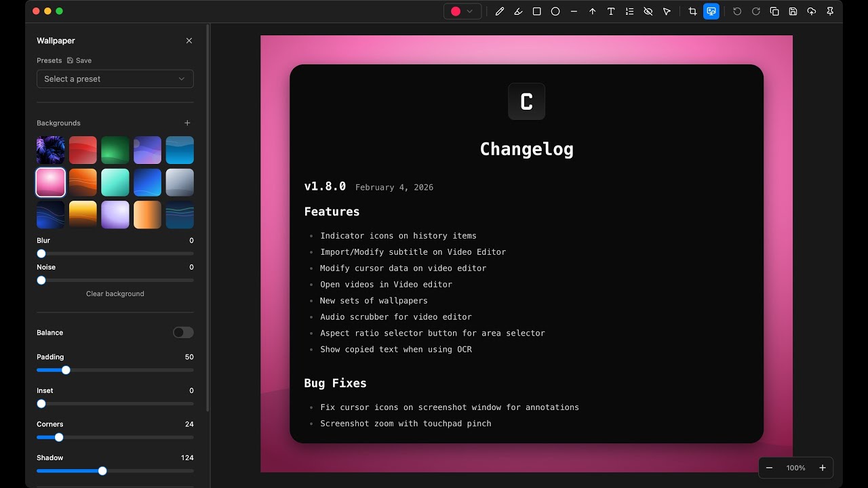Choose the peach orange background in third row
868x488 pixels.
[147, 215]
